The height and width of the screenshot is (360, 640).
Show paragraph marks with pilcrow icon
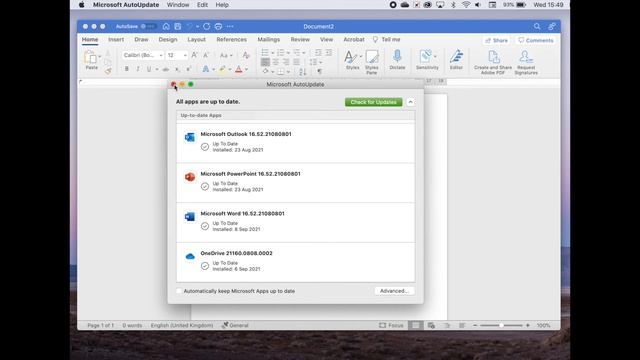320,72
